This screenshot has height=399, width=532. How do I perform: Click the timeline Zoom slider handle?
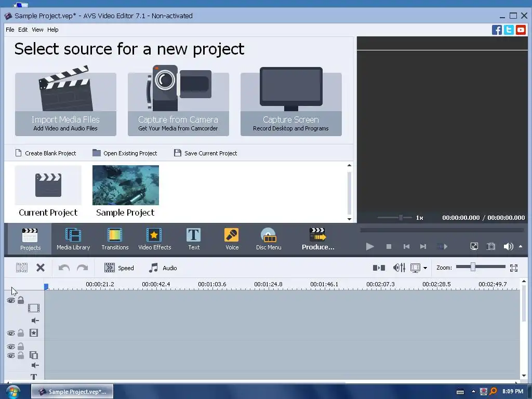[x=473, y=267]
